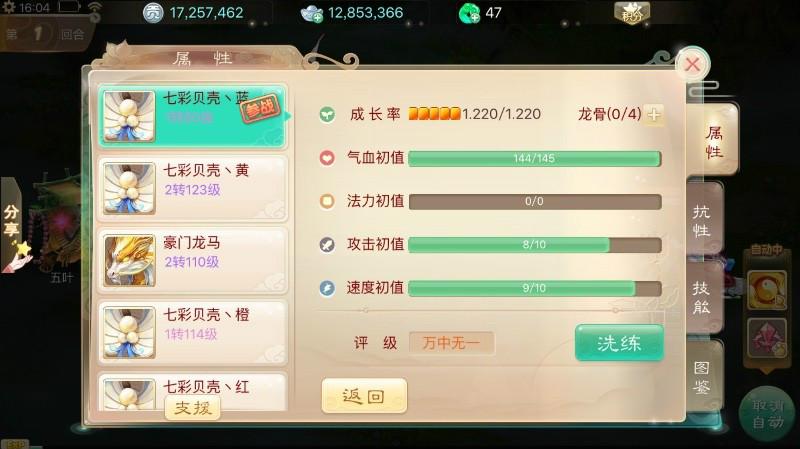Toggle the 取消自动 auto-battle button
The image size is (800, 449).
coord(768,414)
